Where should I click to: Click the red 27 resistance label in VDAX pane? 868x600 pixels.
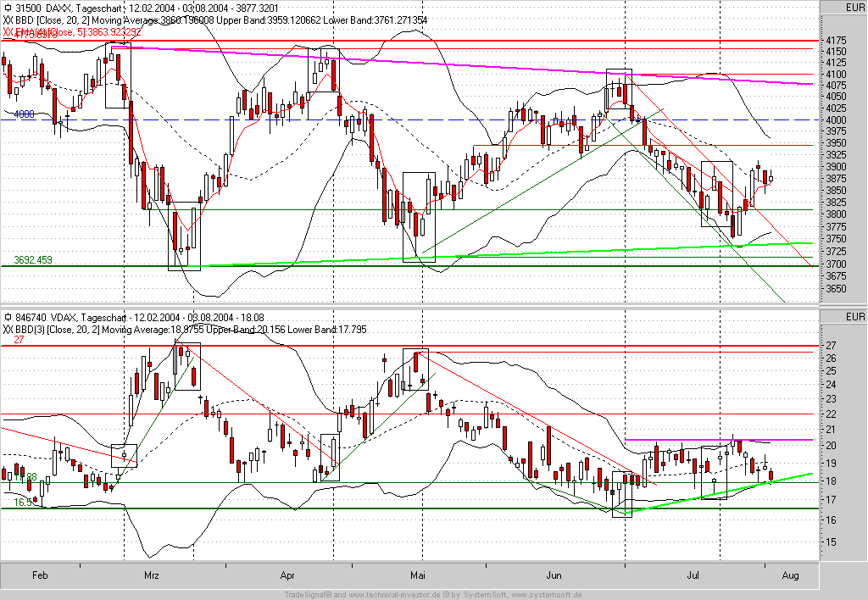tap(19, 340)
